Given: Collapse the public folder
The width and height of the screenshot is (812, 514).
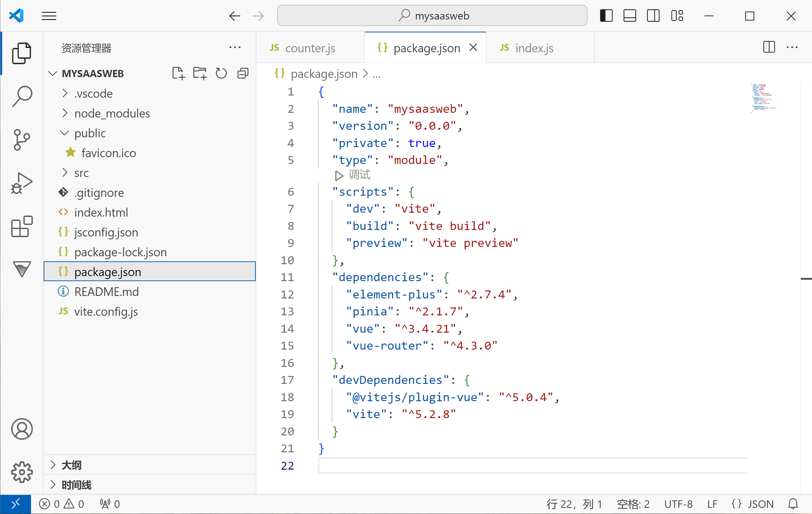Looking at the screenshot, I should click(x=90, y=133).
